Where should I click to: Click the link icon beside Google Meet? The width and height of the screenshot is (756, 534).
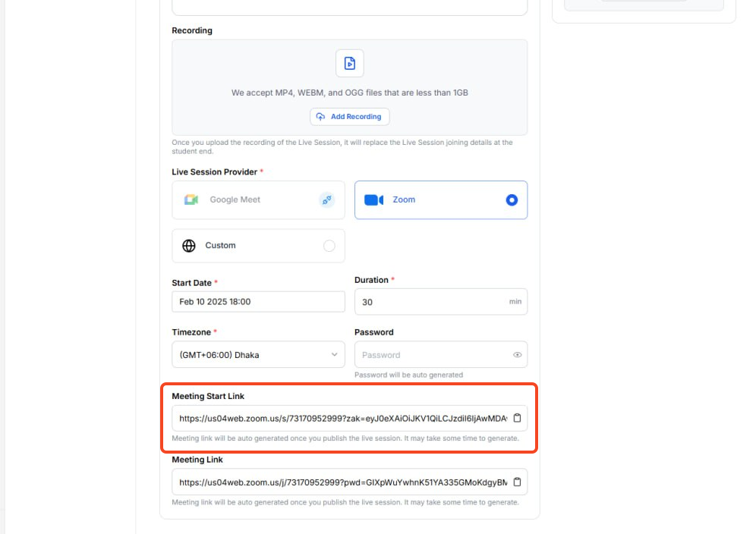pos(326,200)
